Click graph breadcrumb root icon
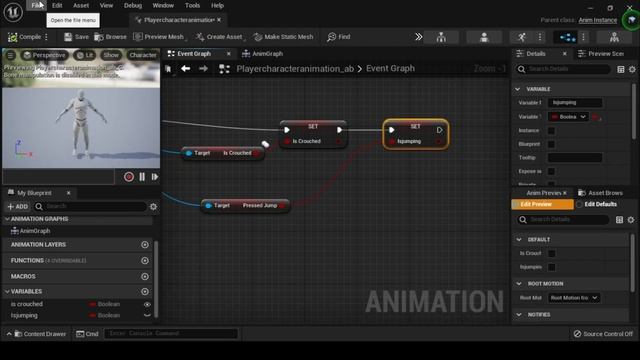The height and width of the screenshot is (360, 640). [x=224, y=69]
